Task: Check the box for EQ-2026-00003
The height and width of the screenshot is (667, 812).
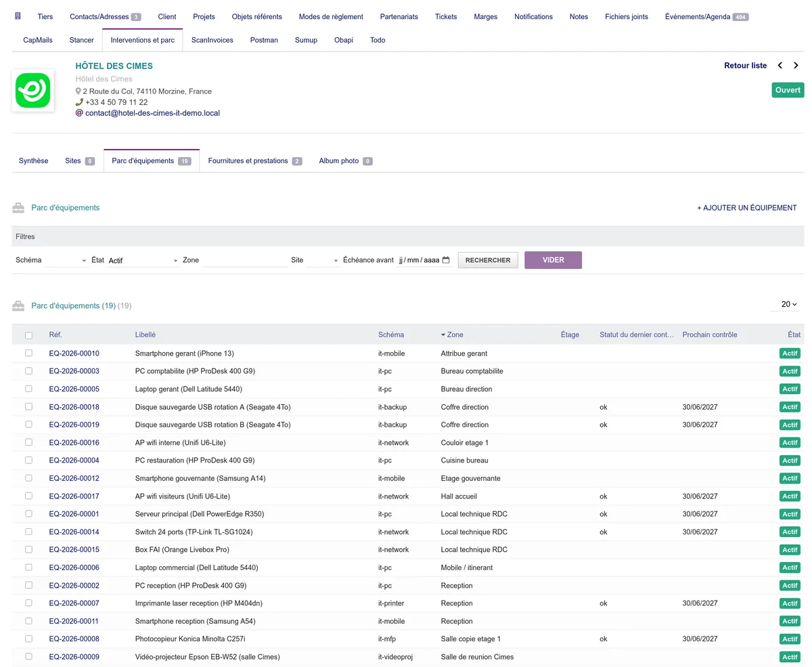Action: 28,370
